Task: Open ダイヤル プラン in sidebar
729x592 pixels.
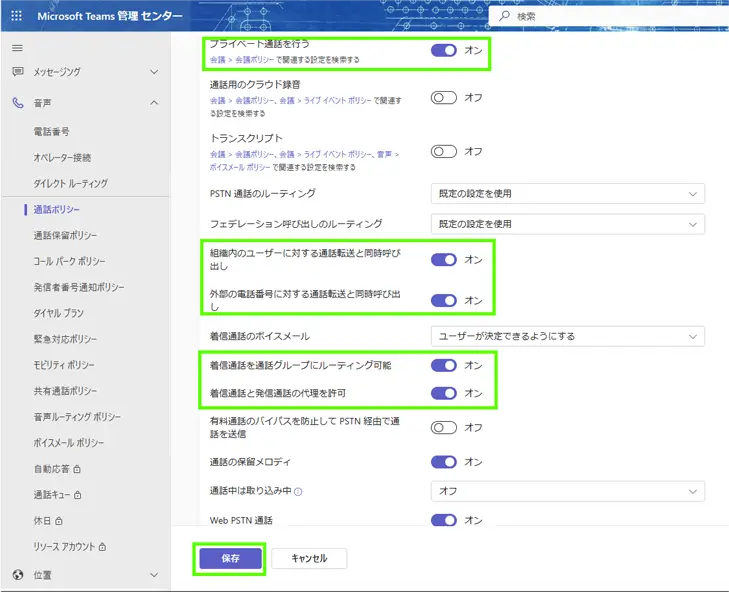Action: click(58, 313)
